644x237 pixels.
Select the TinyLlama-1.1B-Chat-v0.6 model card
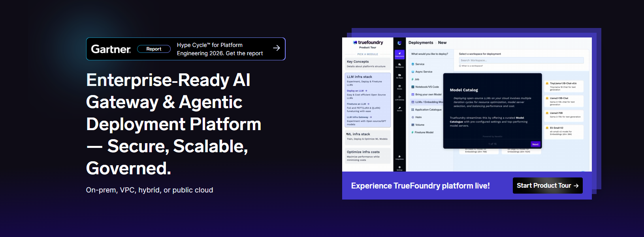564,86
